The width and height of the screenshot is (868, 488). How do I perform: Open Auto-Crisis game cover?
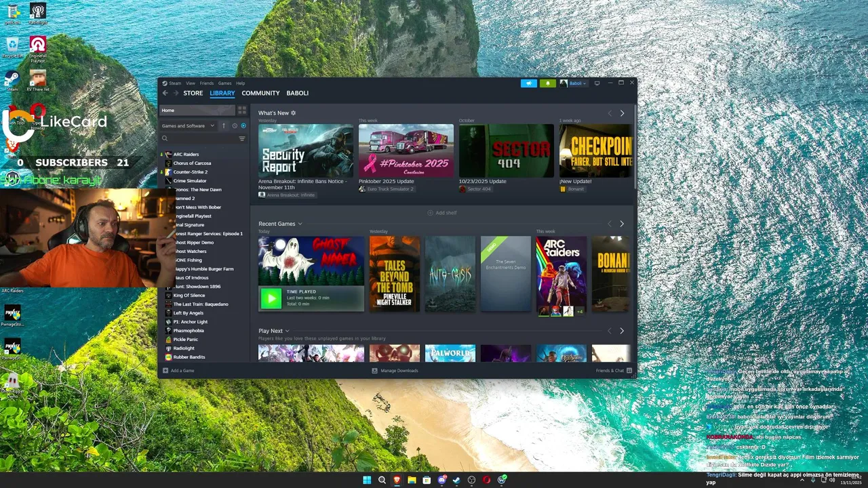point(450,274)
